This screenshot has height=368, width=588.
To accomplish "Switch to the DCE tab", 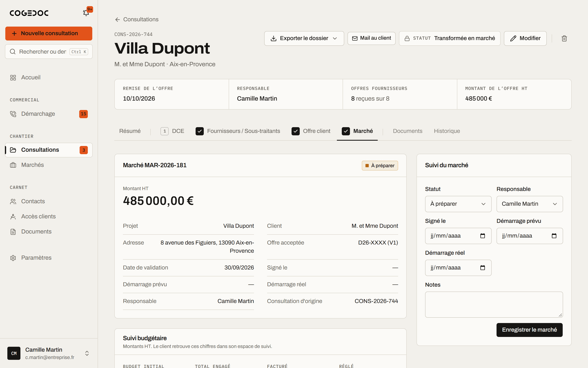I will coord(172,131).
